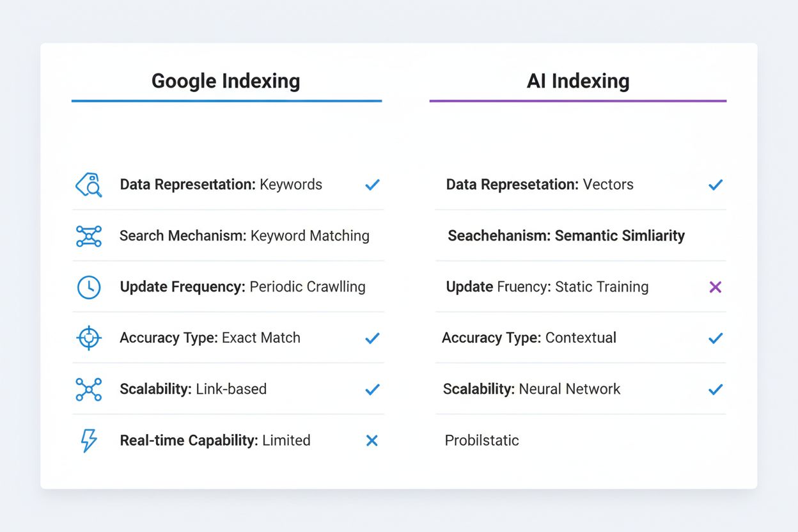Click the tag search icon beside Data Representation
This screenshot has width=798, height=532.
[89, 185]
